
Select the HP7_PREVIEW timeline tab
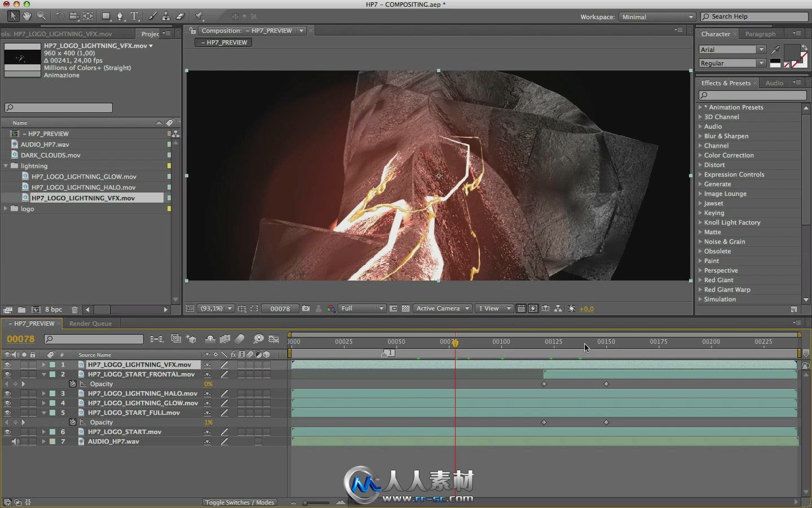34,323
